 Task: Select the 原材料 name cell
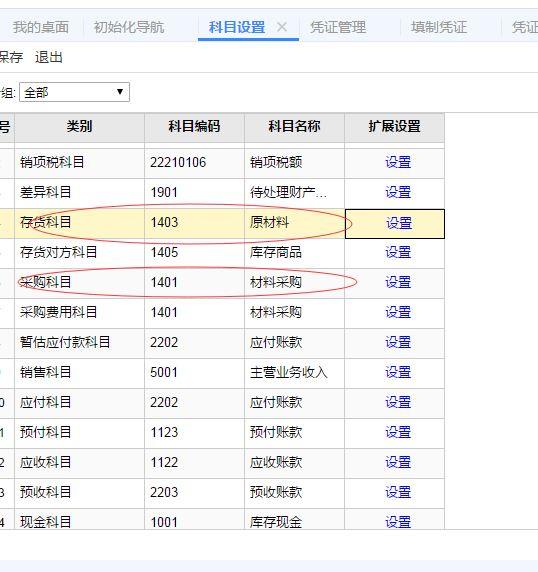click(294, 223)
